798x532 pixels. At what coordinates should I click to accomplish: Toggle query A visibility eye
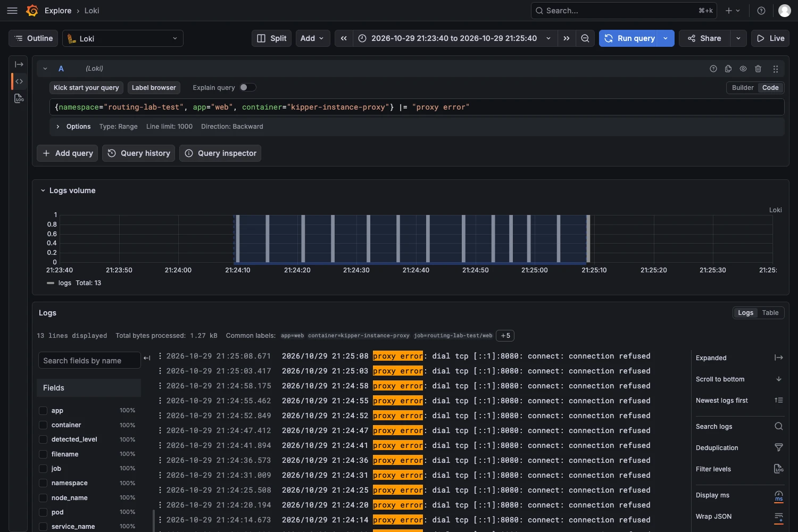[x=743, y=69]
